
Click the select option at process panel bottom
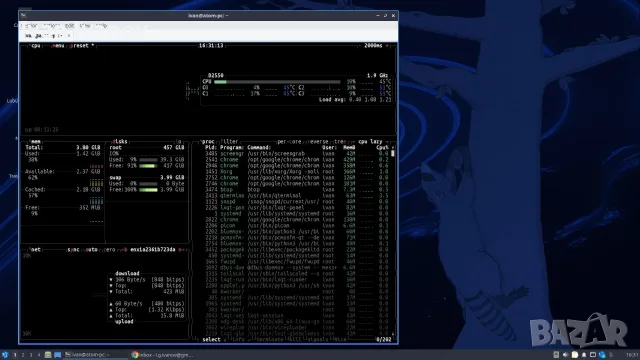211,340
